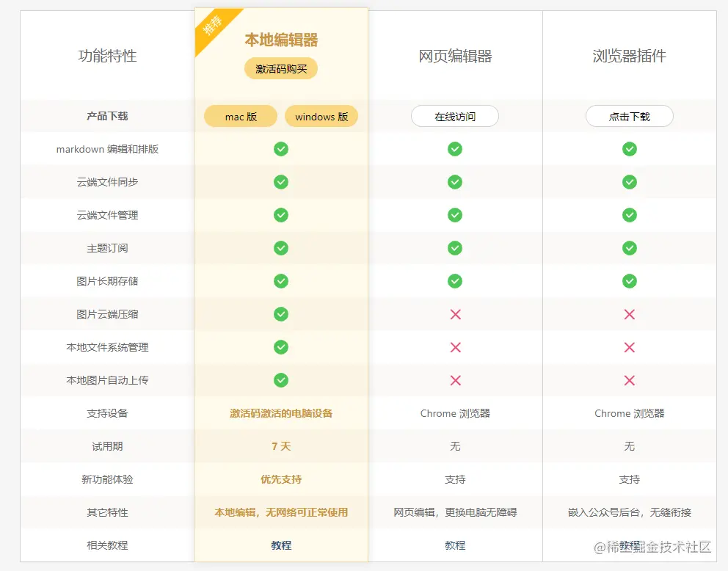Screen dimensions: 728x571
Task: Click the 云端文件同步 check under 网页编辑器
Action: (x=455, y=182)
